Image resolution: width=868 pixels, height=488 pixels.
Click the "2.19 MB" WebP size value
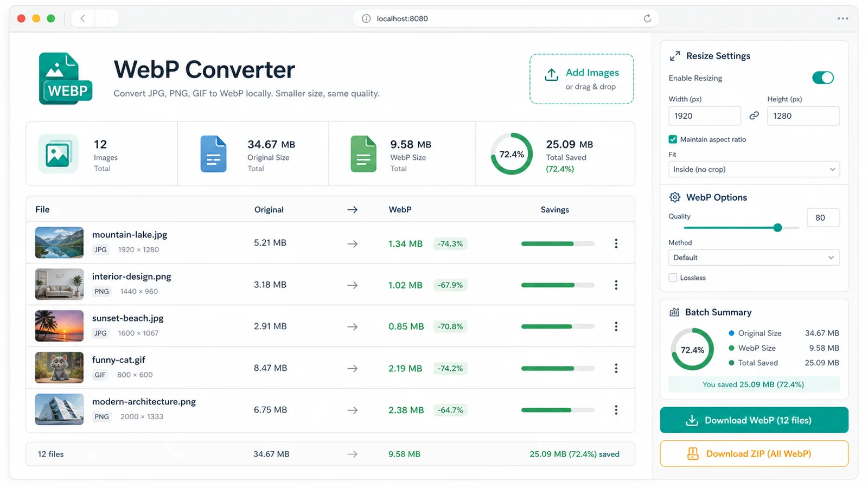click(405, 369)
